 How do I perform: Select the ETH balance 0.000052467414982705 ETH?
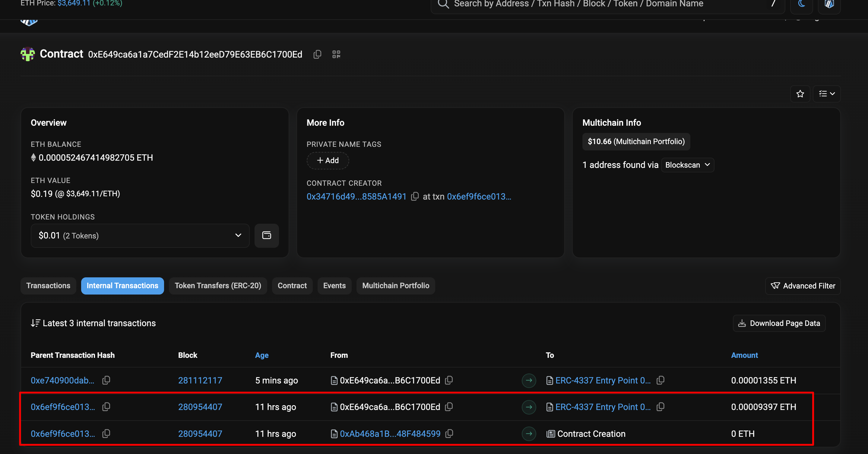[x=96, y=158]
